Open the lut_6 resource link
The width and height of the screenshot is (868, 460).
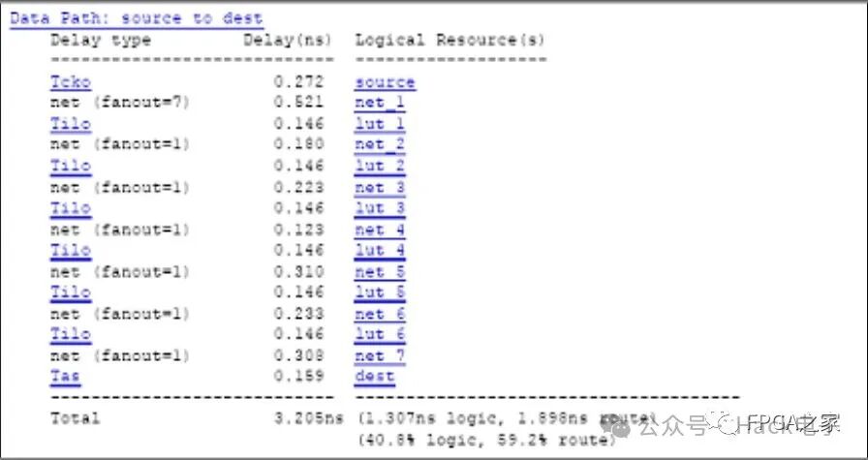(x=380, y=334)
